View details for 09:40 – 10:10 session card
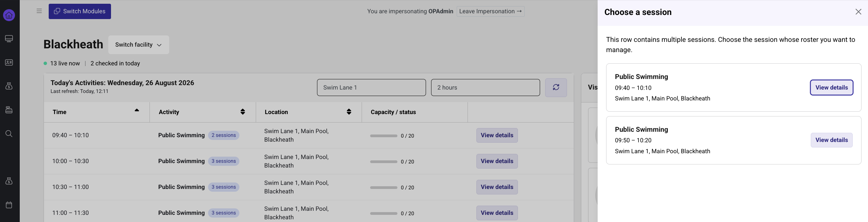Screen dimensions: 868x222 coord(831,88)
